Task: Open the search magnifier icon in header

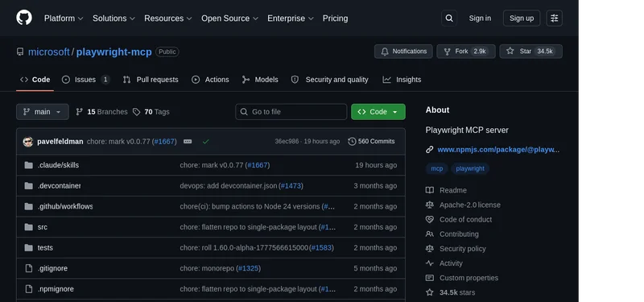Action: [449, 18]
